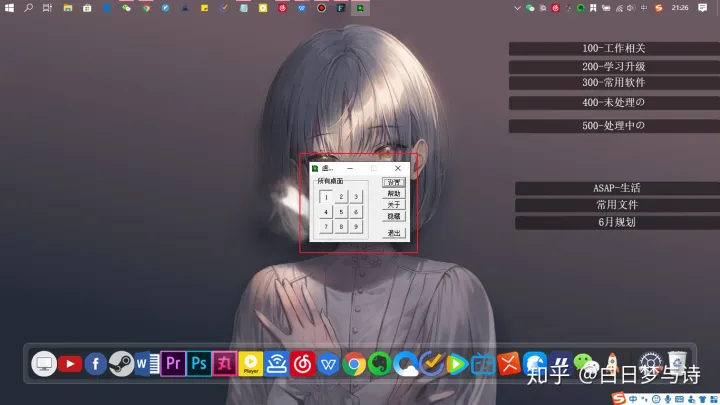The height and width of the screenshot is (405, 720).
Task: Open the 常用文件 desktop group
Action: point(617,205)
